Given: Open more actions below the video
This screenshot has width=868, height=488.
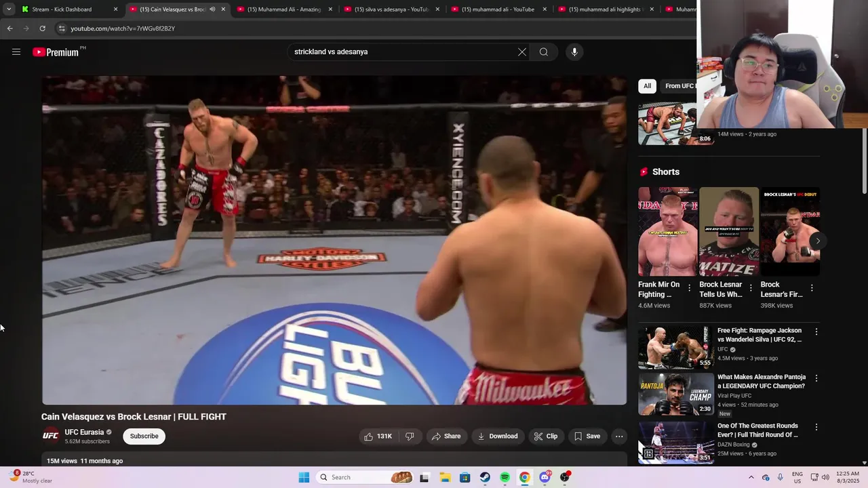Looking at the screenshot, I should pos(619,436).
